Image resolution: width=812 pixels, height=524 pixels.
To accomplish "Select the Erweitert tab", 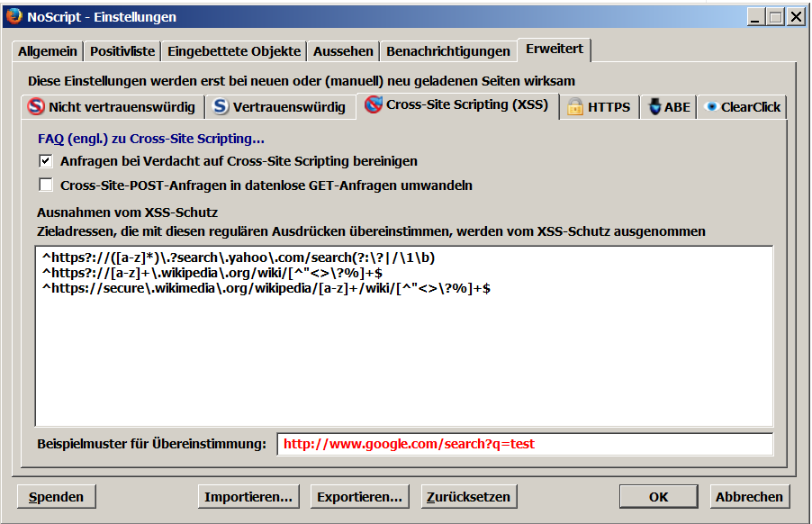I will click(x=555, y=50).
